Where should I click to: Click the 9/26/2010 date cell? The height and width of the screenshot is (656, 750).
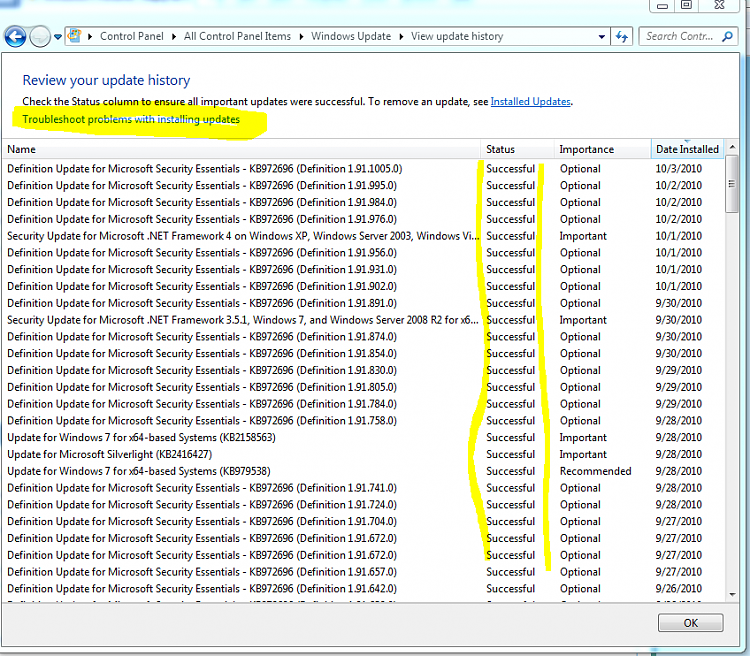(678, 589)
